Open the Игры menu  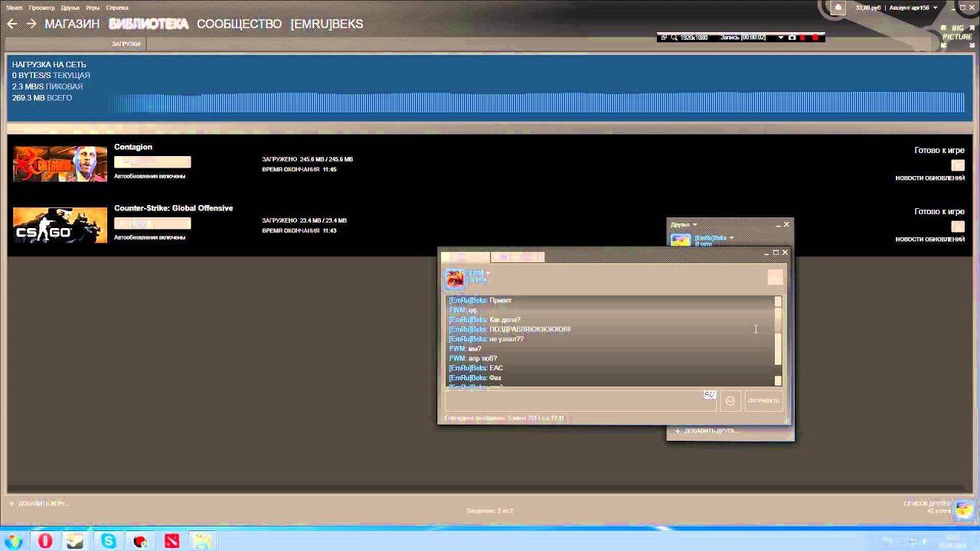tap(93, 8)
